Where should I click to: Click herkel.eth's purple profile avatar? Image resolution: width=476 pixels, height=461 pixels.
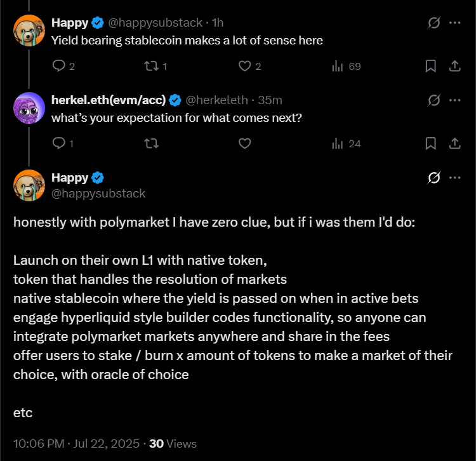pyautogui.click(x=29, y=109)
